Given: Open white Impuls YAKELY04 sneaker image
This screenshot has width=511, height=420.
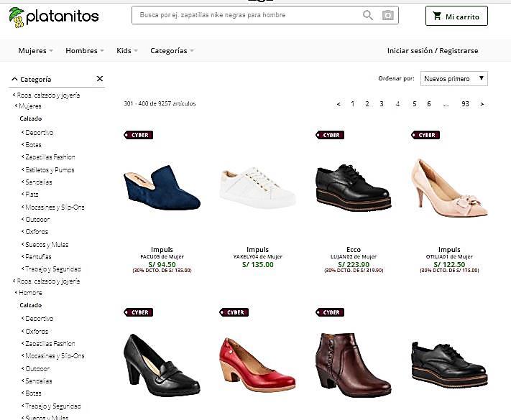Looking at the screenshot, I should pyautogui.click(x=257, y=187).
